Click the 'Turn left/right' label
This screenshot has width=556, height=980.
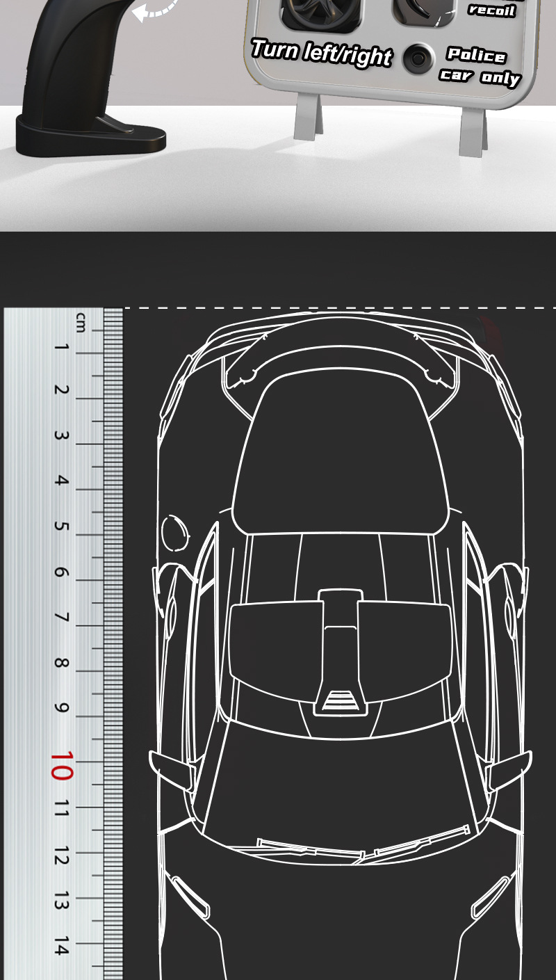point(321,53)
